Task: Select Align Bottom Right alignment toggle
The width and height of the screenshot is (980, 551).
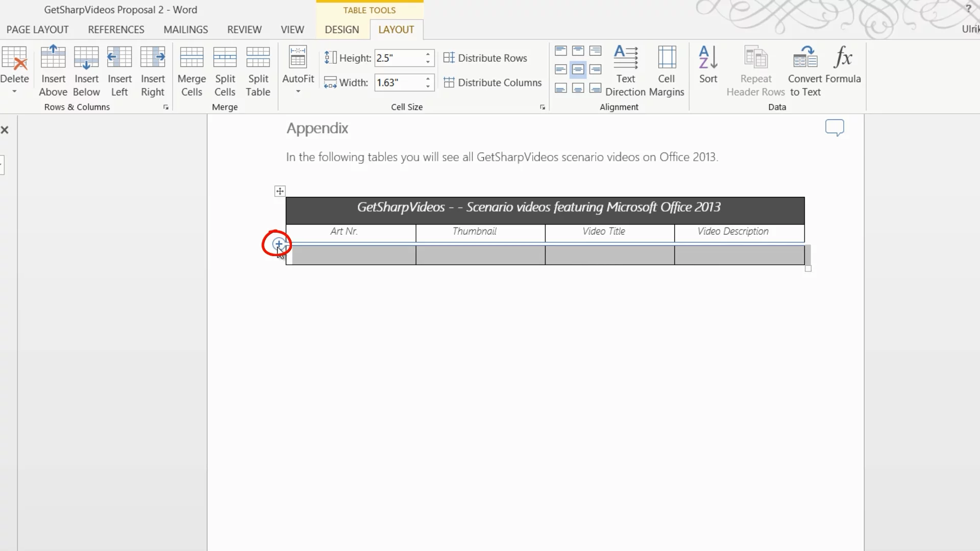Action: (x=595, y=88)
